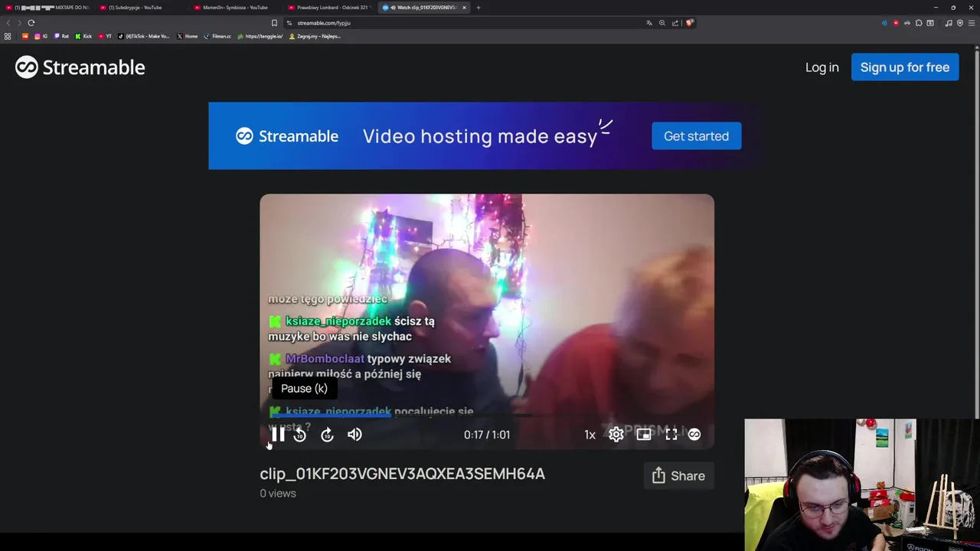This screenshot has height=551, width=980.
Task: Click the time display 0:17 / 1:01
Action: 487,435
